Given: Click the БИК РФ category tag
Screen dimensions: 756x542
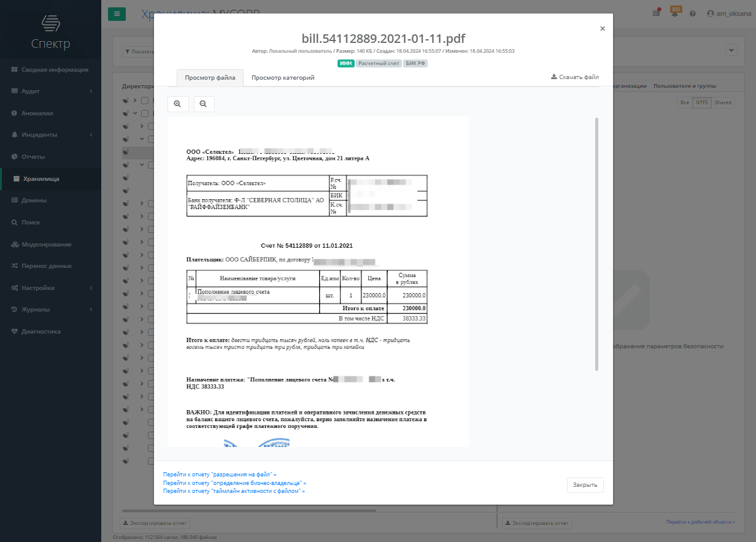Looking at the screenshot, I should [x=415, y=63].
